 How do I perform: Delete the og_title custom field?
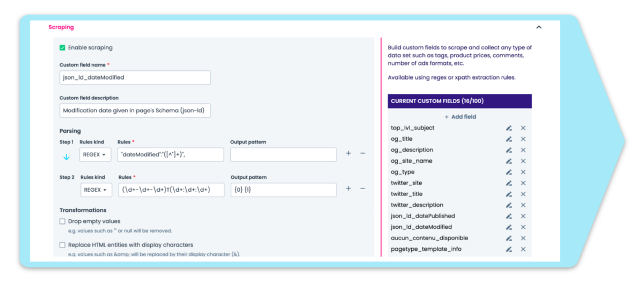tap(523, 139)
